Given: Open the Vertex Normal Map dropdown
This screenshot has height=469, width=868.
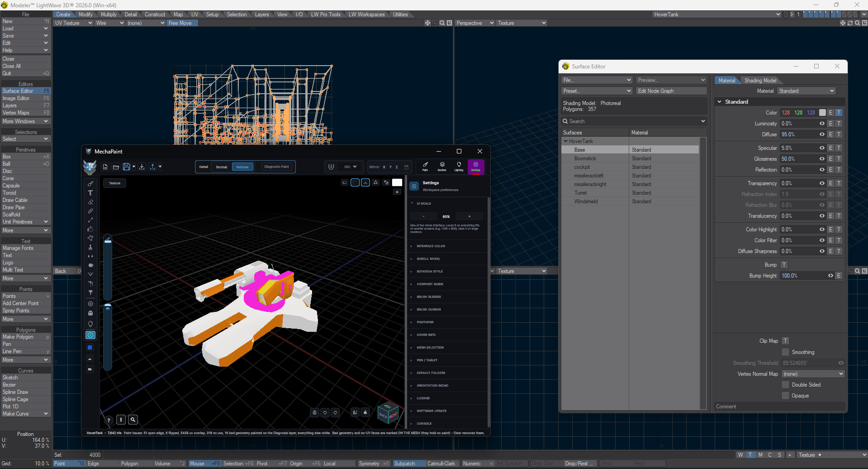Looking at the screenshot, I should pyautogui.click(x=813, y=374).
